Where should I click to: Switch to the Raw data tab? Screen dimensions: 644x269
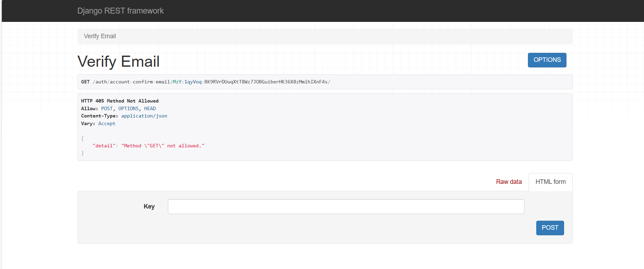tap(508, 182)
